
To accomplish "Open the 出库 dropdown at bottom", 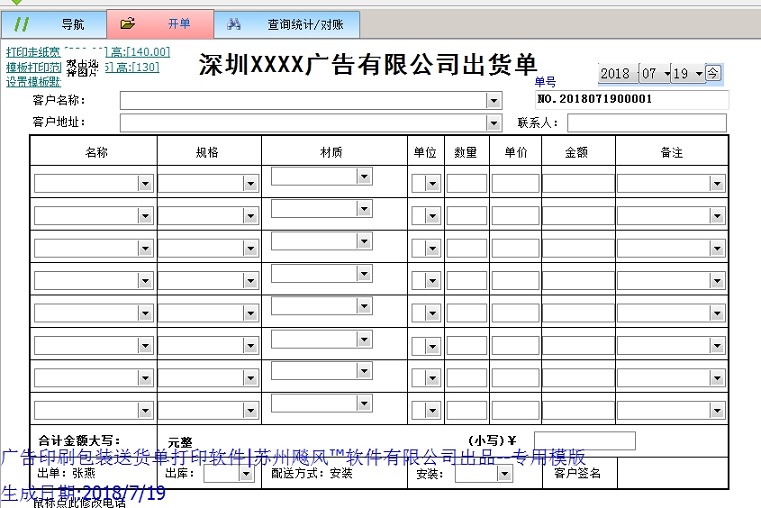I will coord(246,475).
